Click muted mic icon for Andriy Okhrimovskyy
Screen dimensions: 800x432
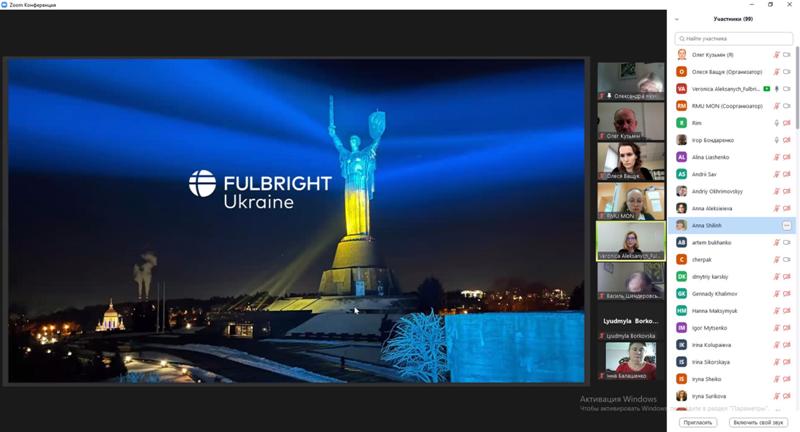[777, 191]
